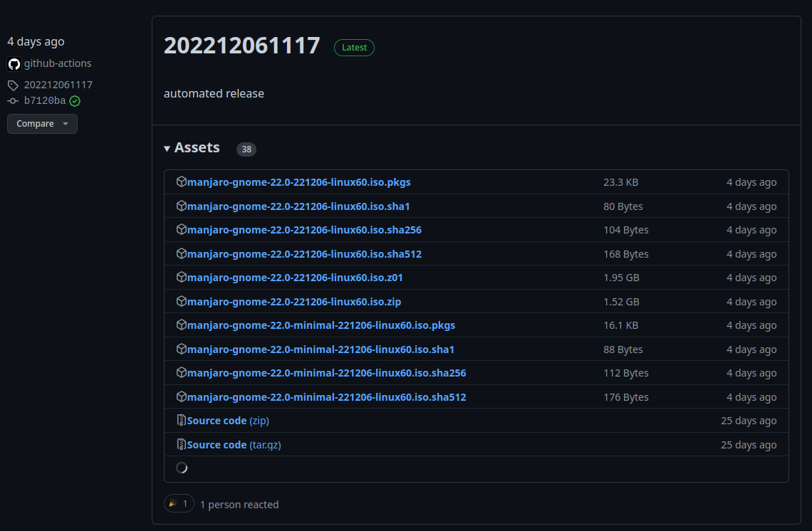Open commit b7120ba

45,101
